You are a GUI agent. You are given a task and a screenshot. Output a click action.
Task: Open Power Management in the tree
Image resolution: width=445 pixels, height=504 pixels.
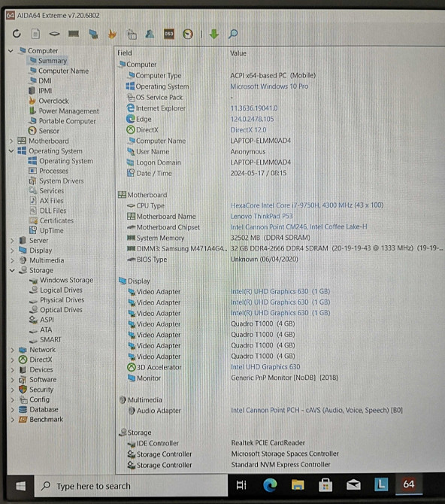[68, 111]
